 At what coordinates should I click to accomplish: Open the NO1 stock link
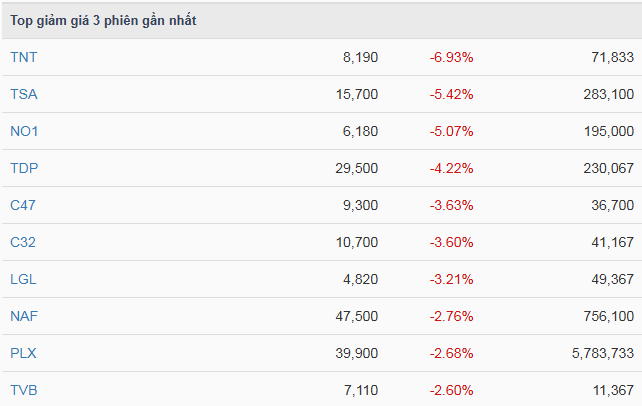[24, 132]
